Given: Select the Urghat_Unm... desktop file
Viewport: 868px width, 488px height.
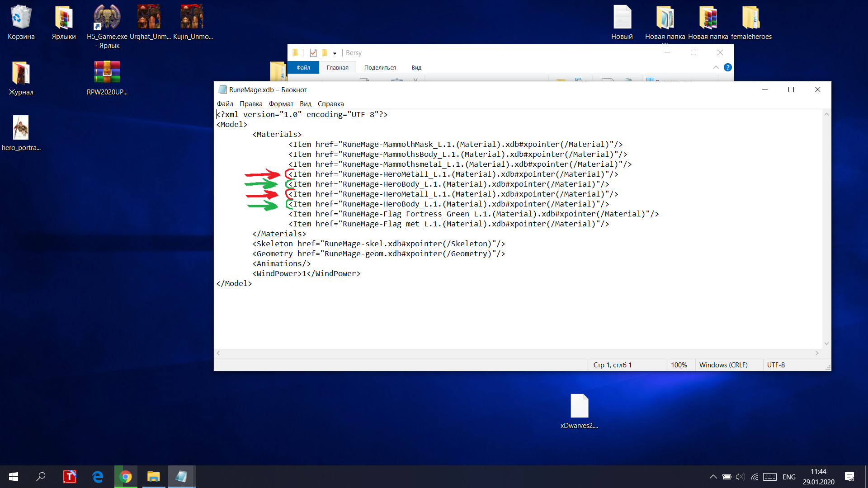Looking at the screenshot, I should click(x=150, y=23).
